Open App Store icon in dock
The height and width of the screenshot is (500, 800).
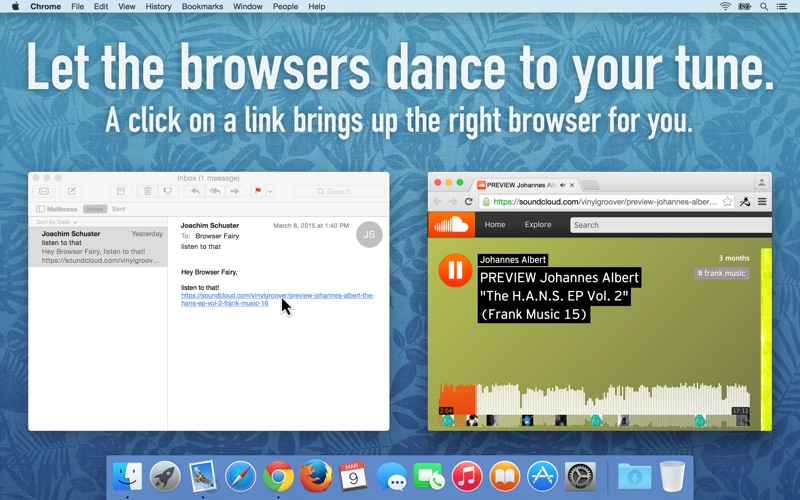pyautogui.click(x=542, y=477)
